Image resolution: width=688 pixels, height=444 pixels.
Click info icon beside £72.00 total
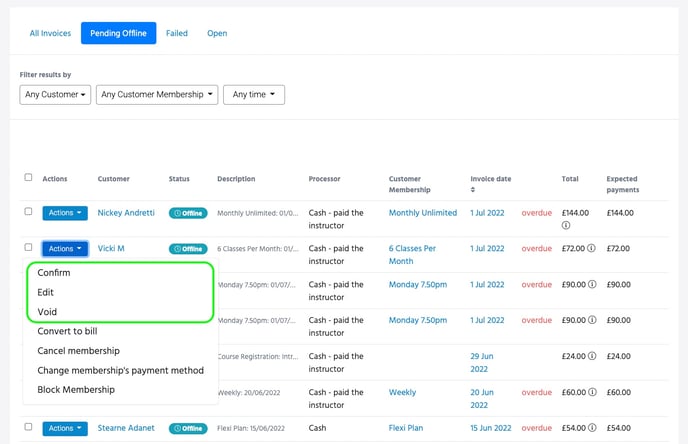(593, 249)
